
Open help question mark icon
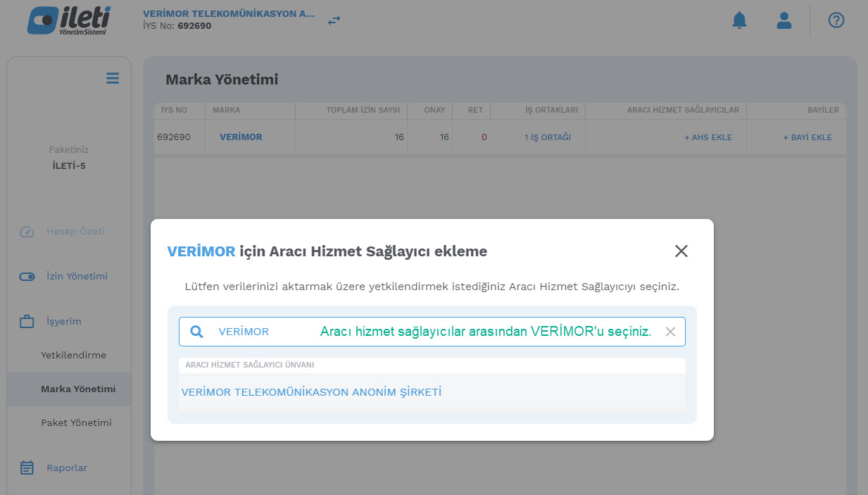point(836,20)
